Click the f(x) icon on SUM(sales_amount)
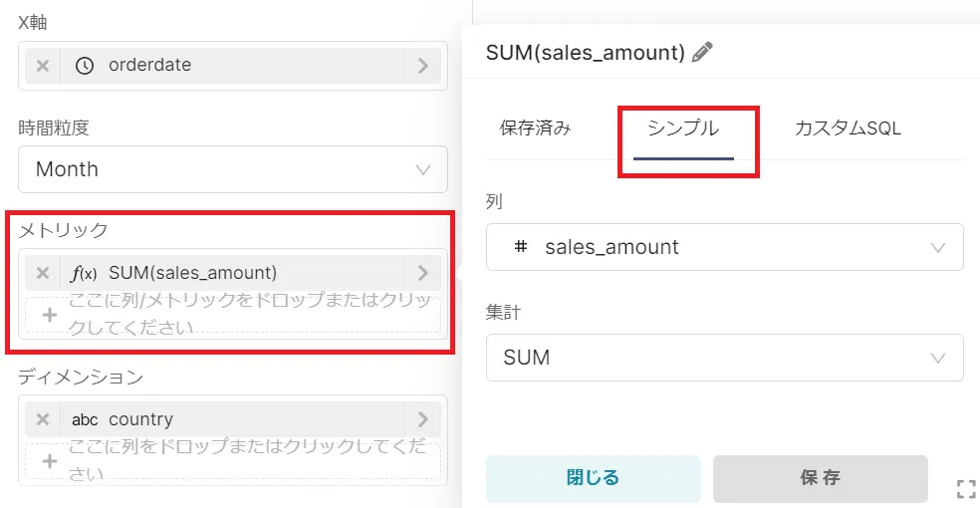980x508 pixels. (85, 273)
